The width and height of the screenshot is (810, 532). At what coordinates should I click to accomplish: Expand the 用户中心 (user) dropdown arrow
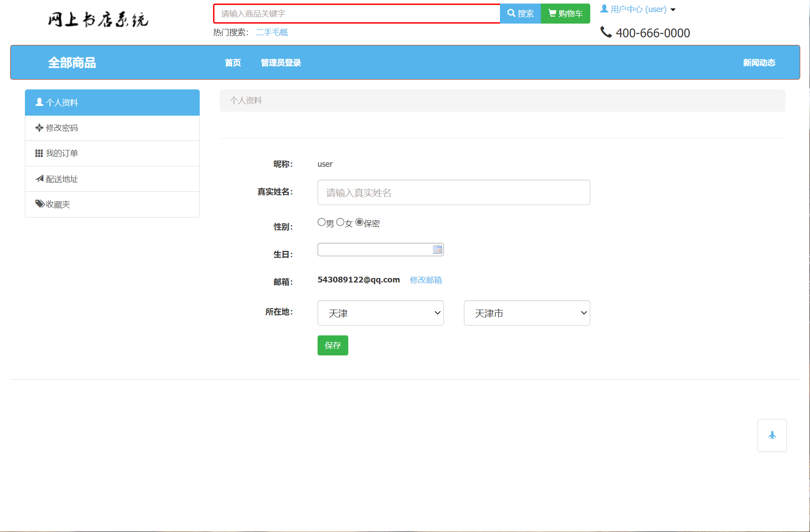[673, 9]
